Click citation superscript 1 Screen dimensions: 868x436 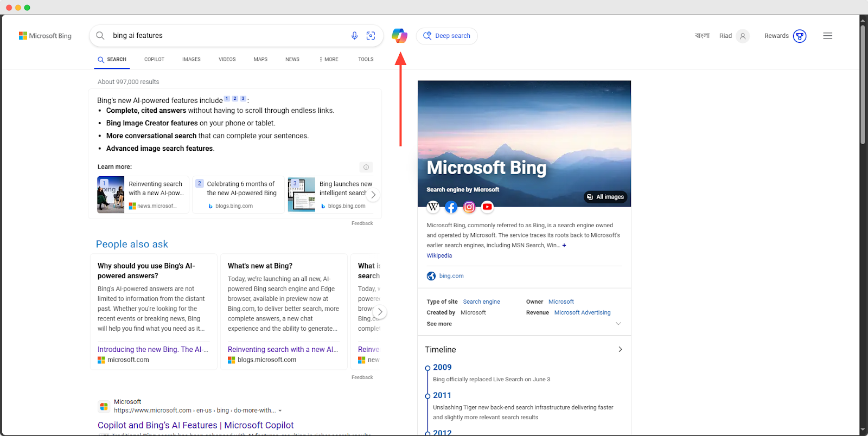(x=227, y=99)
